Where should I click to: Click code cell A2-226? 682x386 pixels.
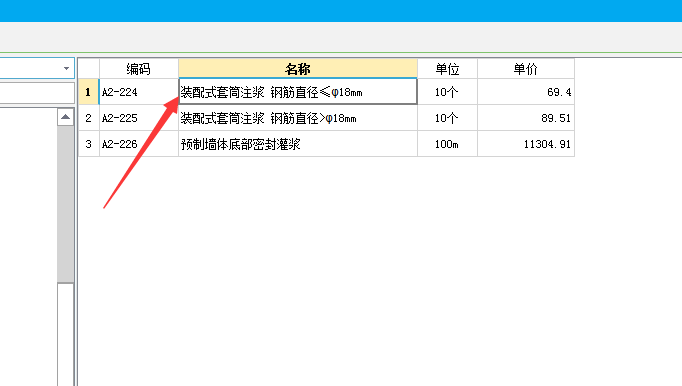pos(139,144)
